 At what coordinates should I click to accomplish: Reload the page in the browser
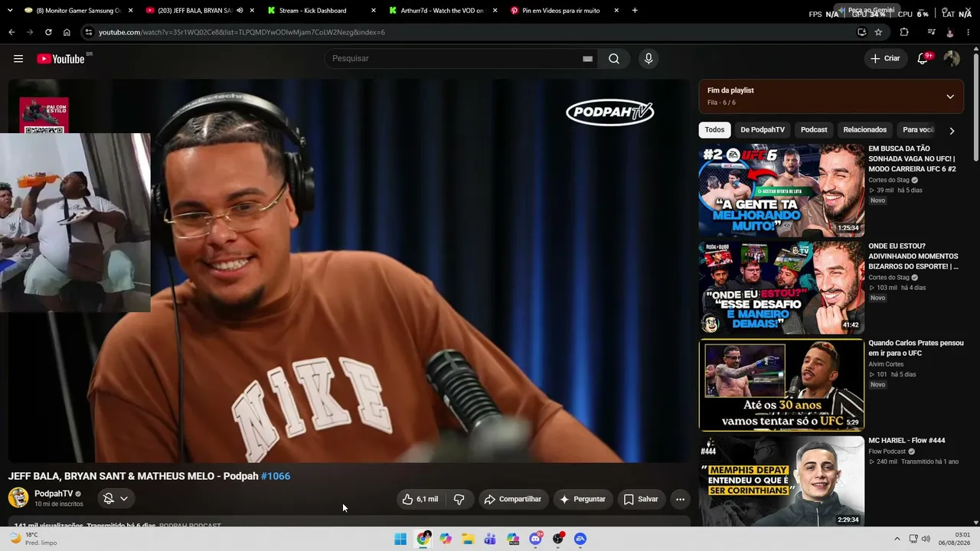click(x=48, y=32)
